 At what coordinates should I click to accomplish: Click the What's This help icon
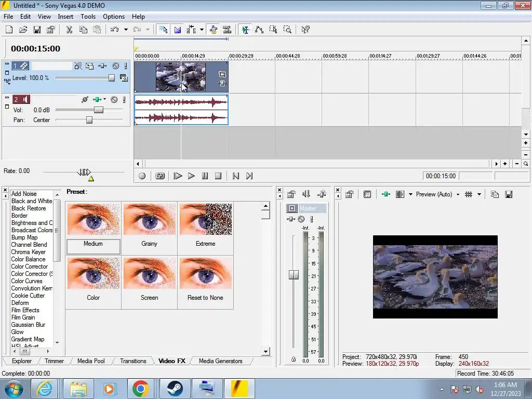[305, 30]
